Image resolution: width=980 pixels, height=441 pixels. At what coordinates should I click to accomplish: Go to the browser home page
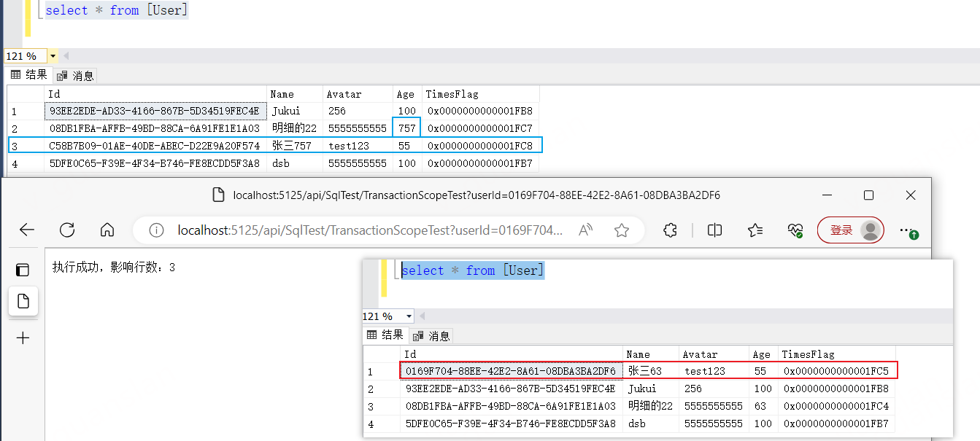[x=107, y=230]
